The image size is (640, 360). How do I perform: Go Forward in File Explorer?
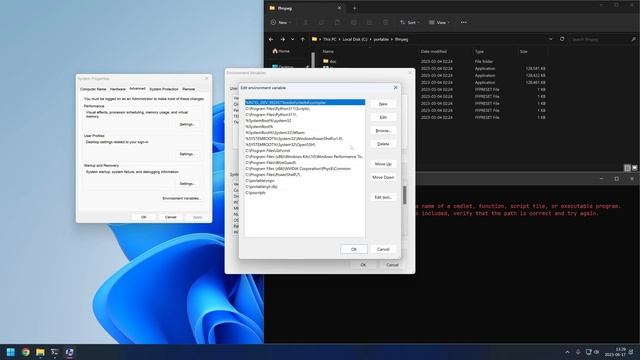click(x=282, y=39)
